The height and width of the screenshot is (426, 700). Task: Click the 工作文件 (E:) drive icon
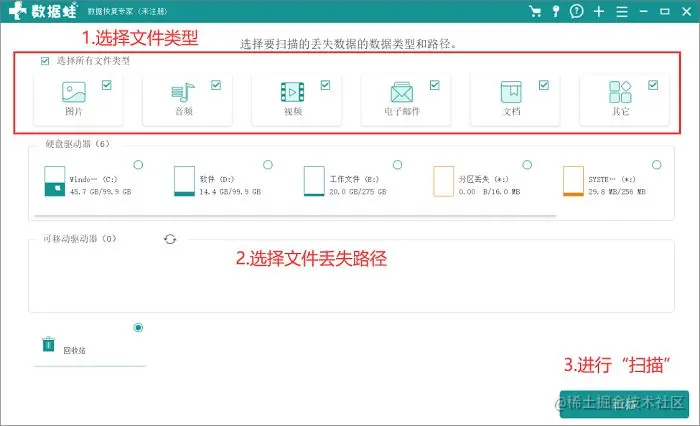tap(314, 181)
